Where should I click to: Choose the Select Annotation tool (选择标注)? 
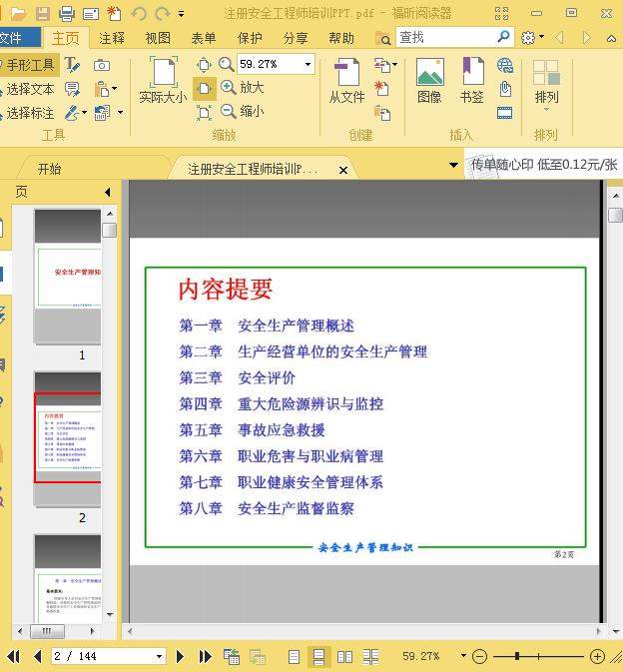(x=28, y=113)
